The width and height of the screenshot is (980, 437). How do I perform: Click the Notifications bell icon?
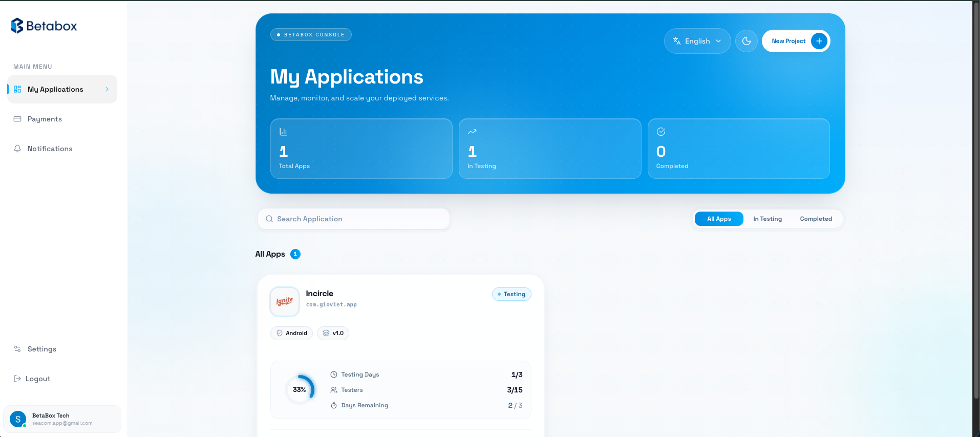[x=17, y=149]
